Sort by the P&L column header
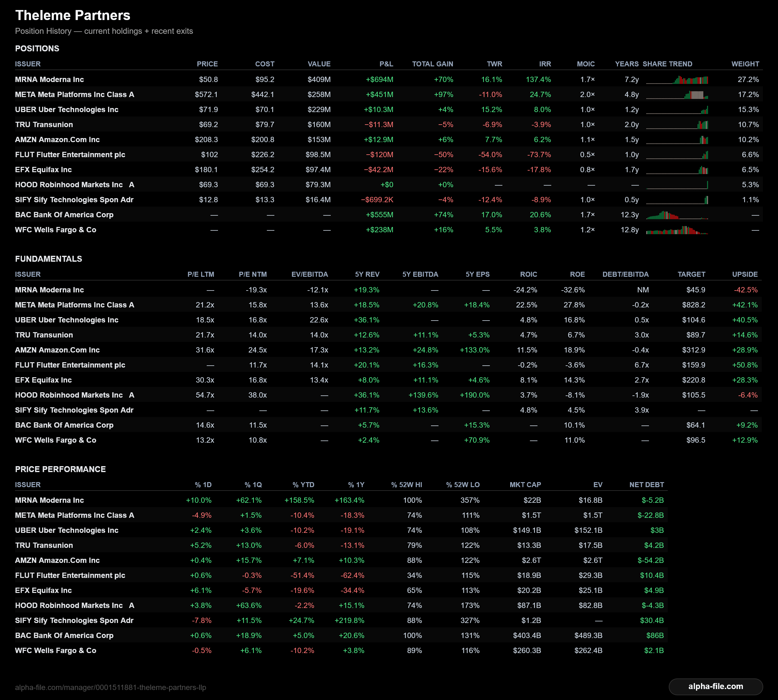This screenshot has width=778, height=700. 386,64
